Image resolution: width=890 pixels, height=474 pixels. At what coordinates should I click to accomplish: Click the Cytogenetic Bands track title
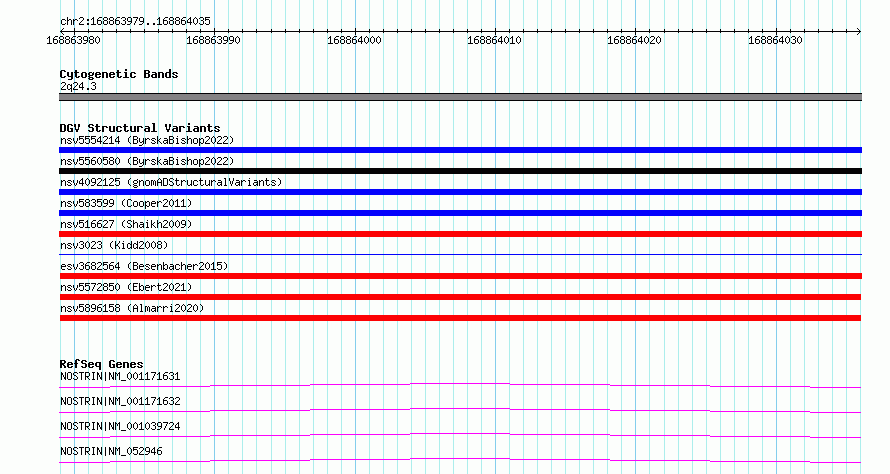[x=119, y=74]
